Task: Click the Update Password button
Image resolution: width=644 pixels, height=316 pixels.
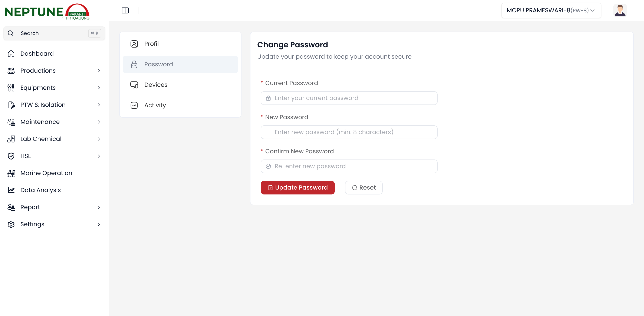Action: click(x=298, y=187)
